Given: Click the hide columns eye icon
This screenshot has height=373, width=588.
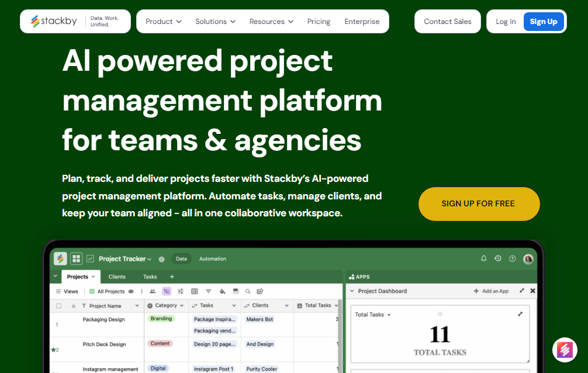Looking at the screenshot, I should click(x=167, y=291).
